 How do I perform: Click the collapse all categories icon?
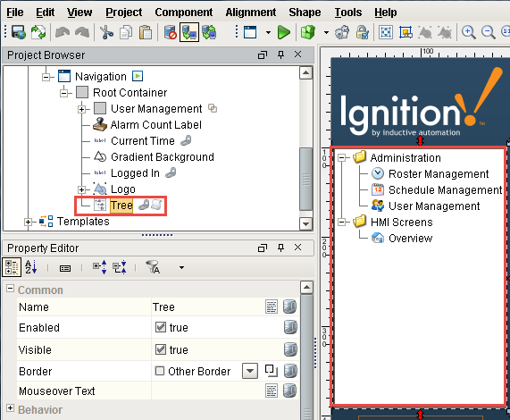click(x=120, y=267)
